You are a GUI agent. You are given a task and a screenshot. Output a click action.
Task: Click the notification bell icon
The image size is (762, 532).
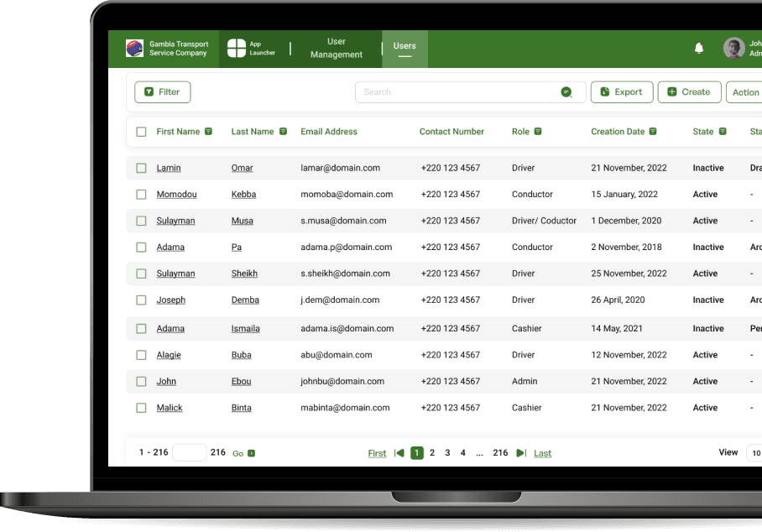(x=699, y=49)
